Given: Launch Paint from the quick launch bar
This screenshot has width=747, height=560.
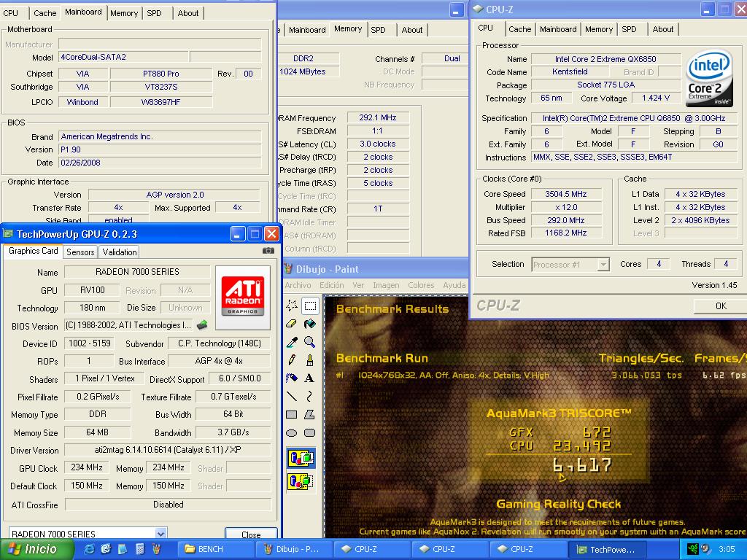Looking at the screenshot, I should [156, 549].
